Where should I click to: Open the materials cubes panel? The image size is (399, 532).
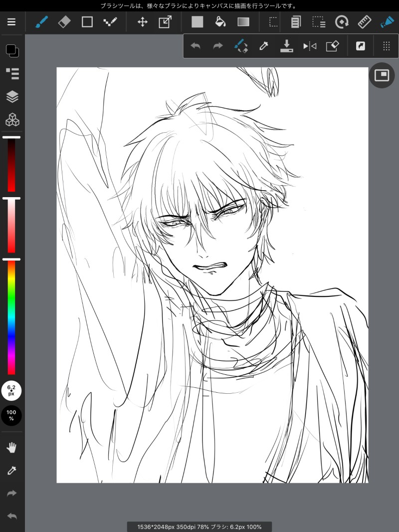[12, 120]
